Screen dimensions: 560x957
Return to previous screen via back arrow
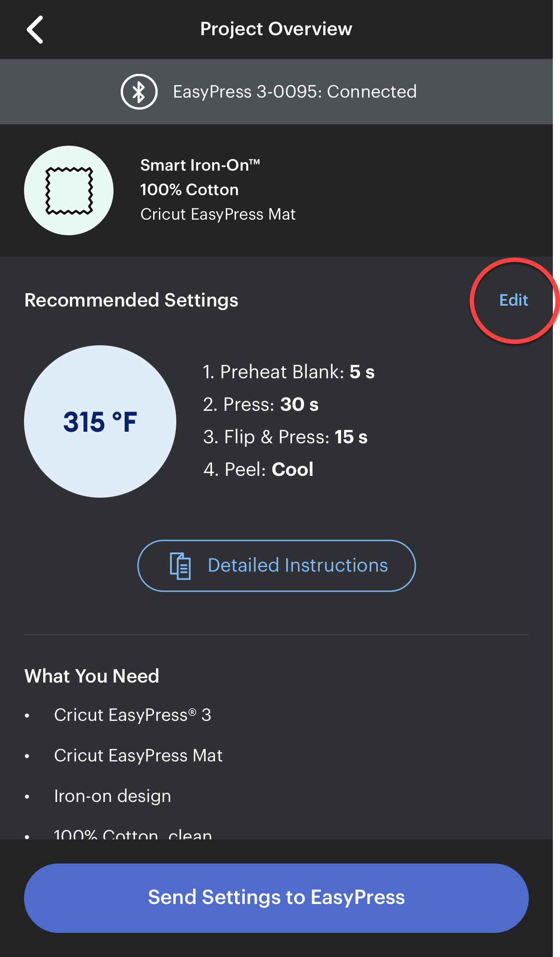tap(35, 29)
